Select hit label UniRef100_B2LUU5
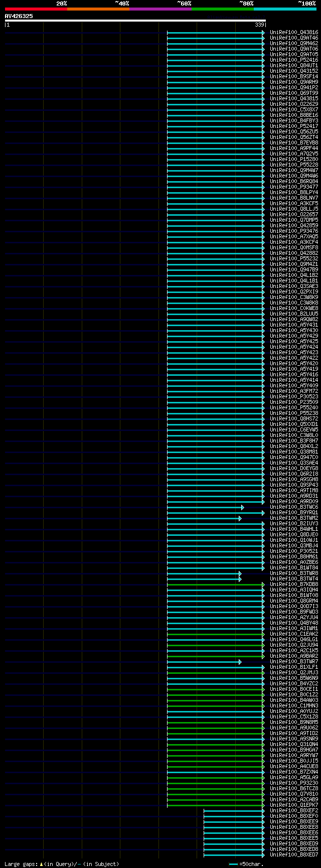Viewport: 321px width, 868px height. pyautogui.click(x=294, y=314)
